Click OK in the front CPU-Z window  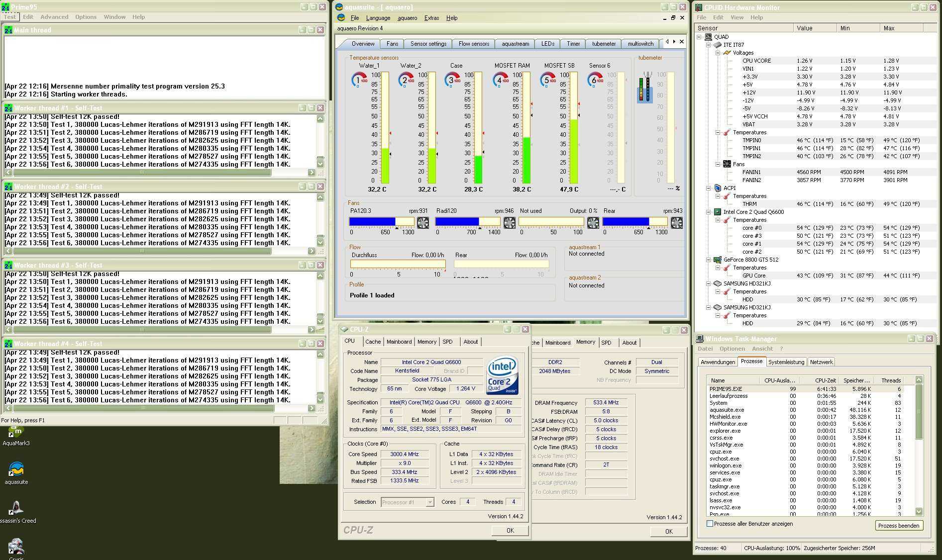pyautogui.click(x=510, y=531)
